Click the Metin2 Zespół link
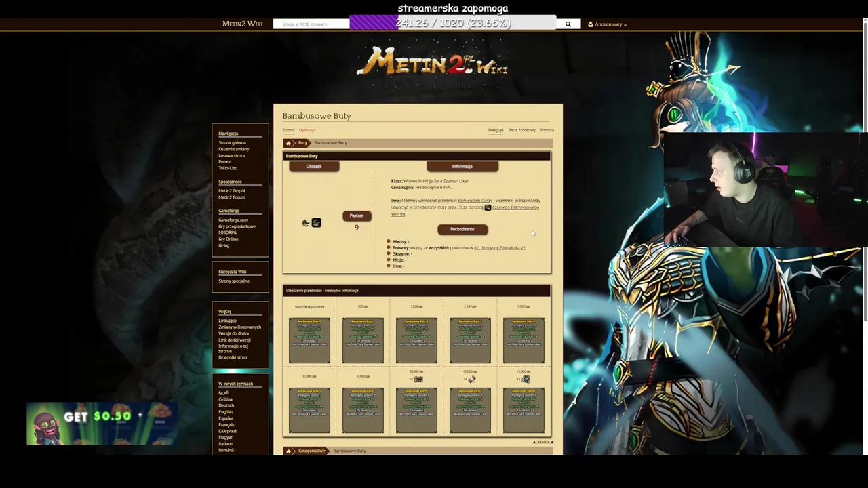This screenshot has width=868, height=488. [x=232, y=191]
